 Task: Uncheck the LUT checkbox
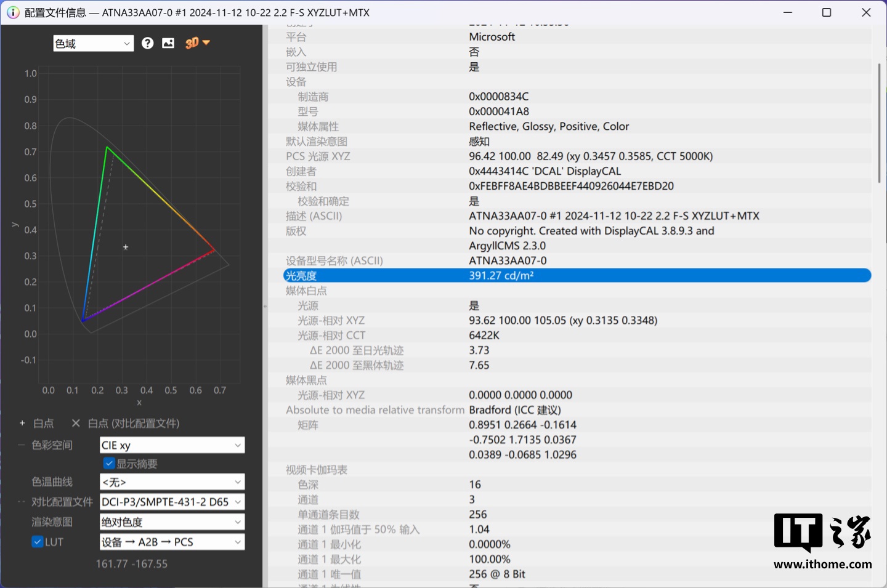coord(37,542)
